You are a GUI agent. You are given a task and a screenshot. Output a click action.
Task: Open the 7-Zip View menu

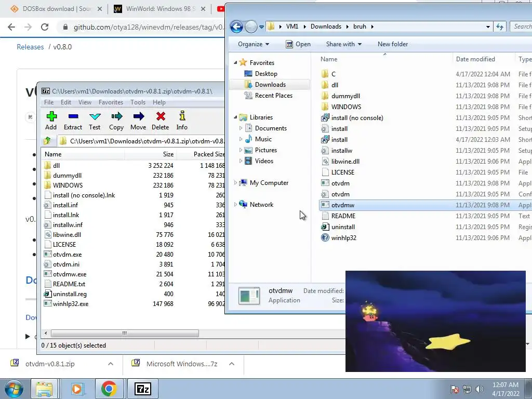[85, 102]
